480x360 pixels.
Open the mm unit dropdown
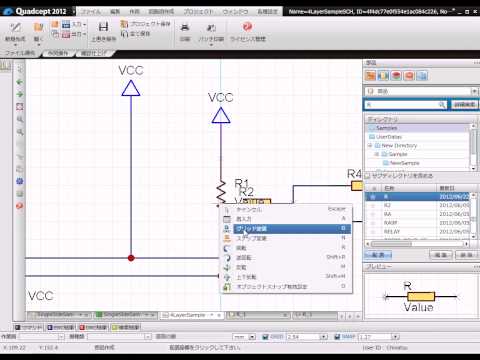[252, 337]
